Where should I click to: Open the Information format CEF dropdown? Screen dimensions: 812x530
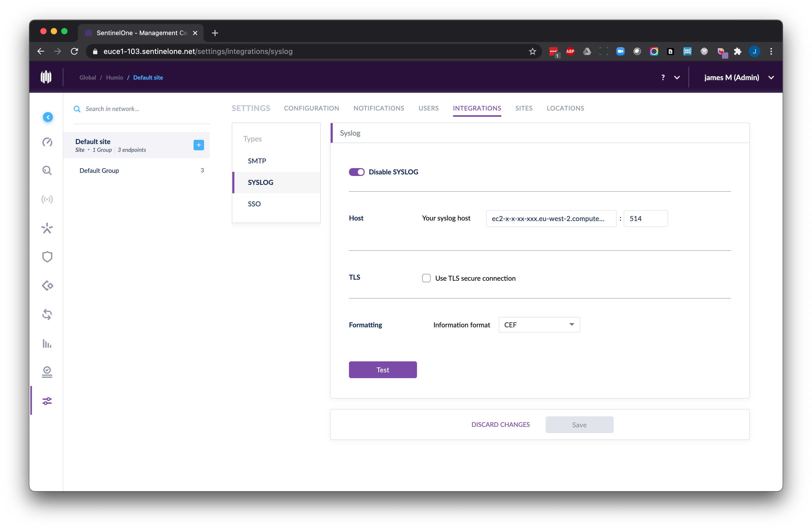(539, 325)
